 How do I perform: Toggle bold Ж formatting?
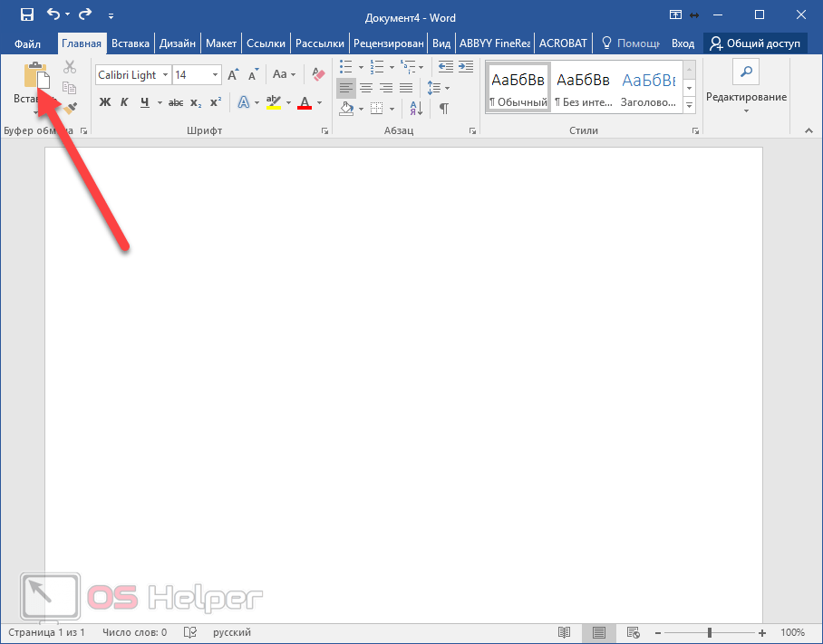[x=104, y=102]
